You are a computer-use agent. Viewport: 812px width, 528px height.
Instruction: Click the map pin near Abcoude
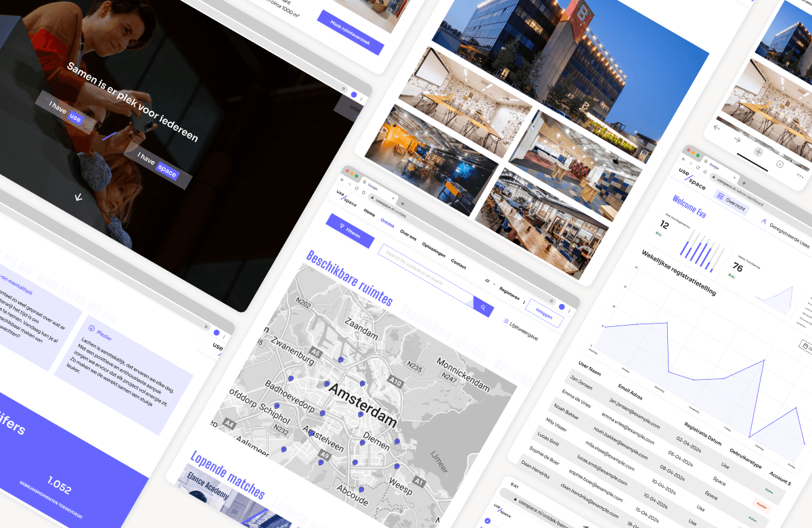(362, 488)
